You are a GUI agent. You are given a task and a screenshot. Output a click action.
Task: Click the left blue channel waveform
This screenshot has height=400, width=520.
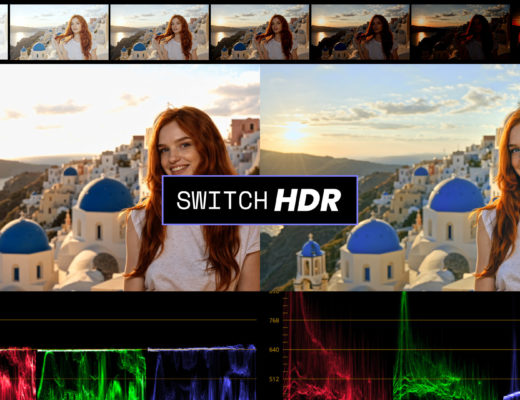(202, 372)
